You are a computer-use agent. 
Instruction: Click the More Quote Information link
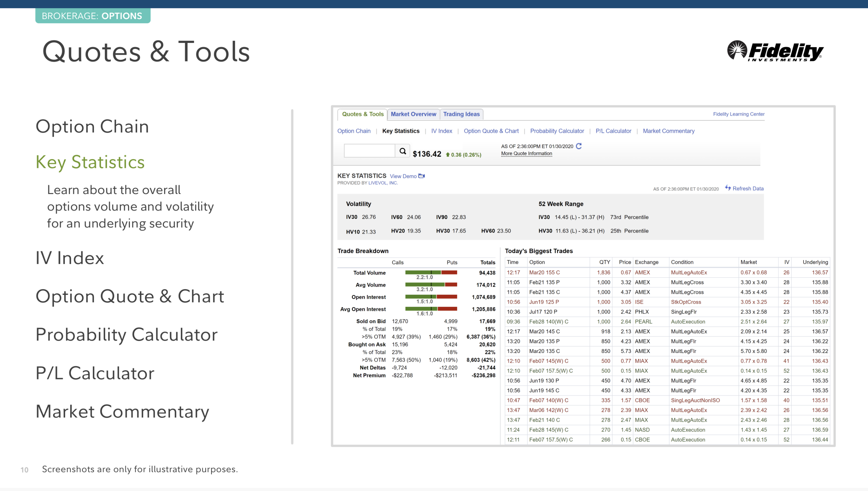[x=526, y=153]
